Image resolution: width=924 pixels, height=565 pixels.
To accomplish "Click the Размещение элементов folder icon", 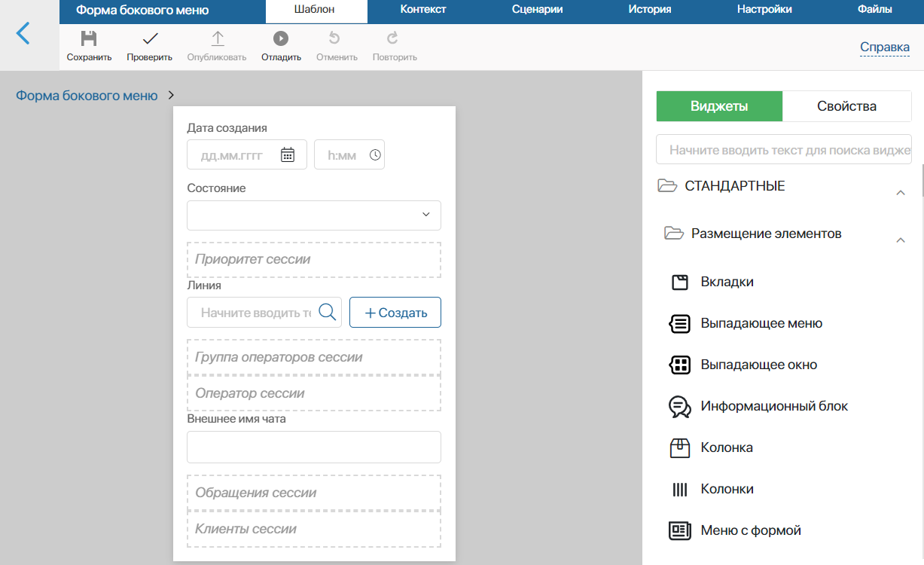I will click(674, 234).
